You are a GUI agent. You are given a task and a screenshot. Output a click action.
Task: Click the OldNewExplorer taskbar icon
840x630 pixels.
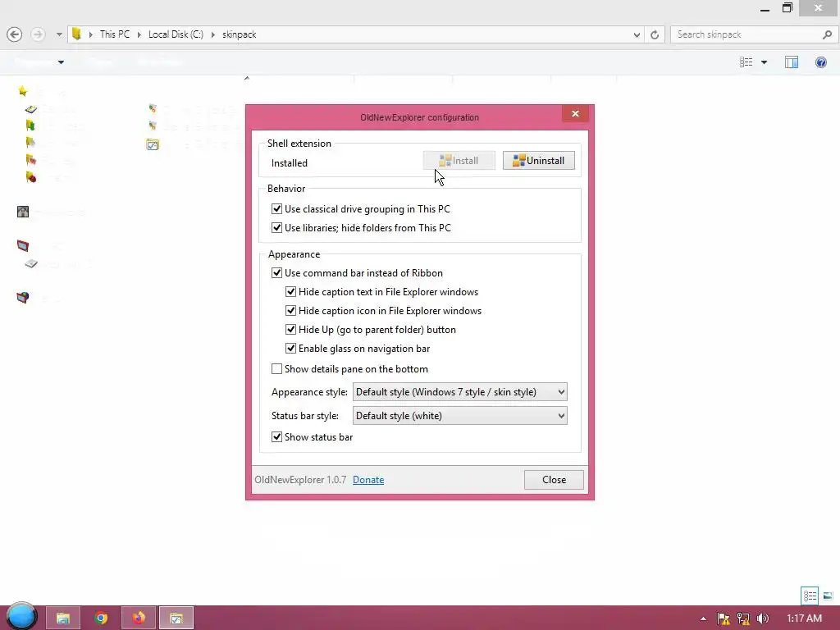click(x=176, y=619)
